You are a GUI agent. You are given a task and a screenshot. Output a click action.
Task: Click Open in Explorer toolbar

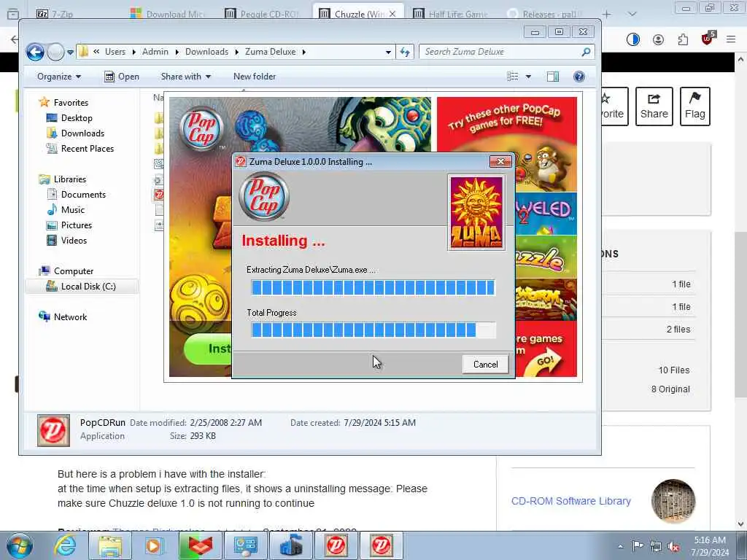pyautogui.click(x=122, y=77)
